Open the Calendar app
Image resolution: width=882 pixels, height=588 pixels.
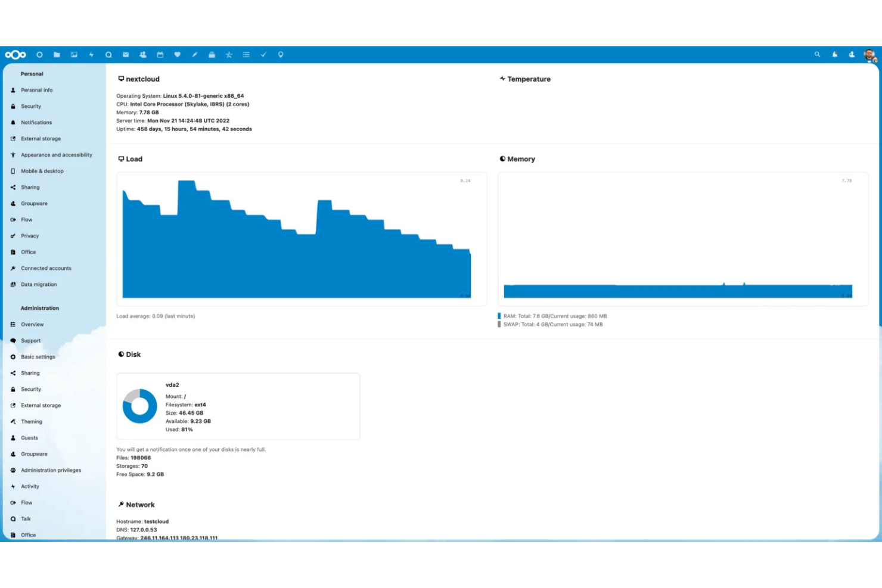pyautogui.click(x=159, y=54)
